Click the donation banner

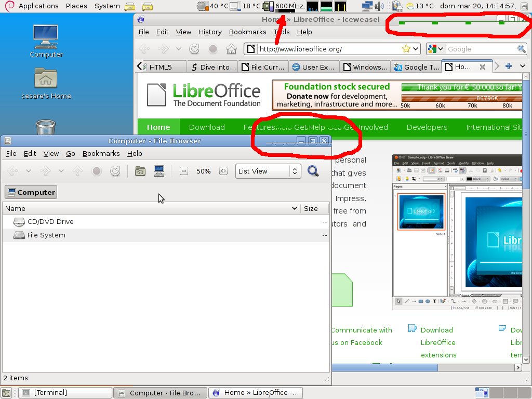[x=396, y=95]
